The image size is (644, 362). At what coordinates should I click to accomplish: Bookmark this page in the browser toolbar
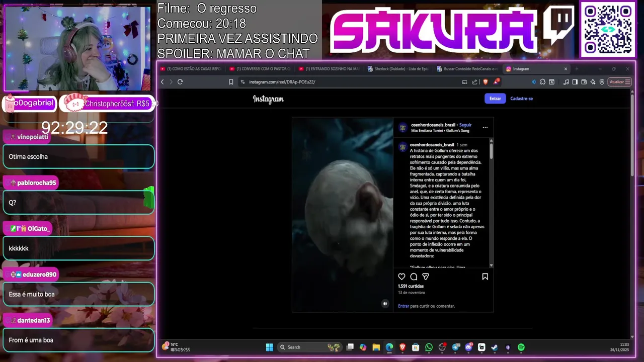(231, 82)
